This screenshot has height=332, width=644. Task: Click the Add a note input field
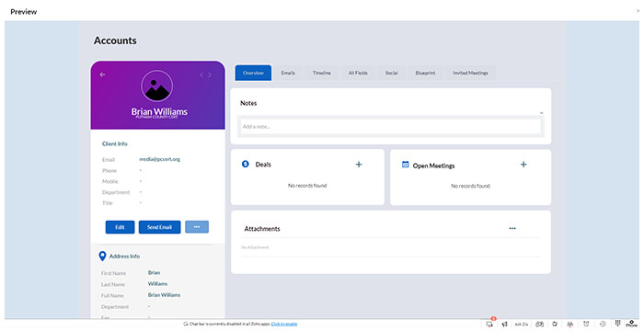[391, 126]
